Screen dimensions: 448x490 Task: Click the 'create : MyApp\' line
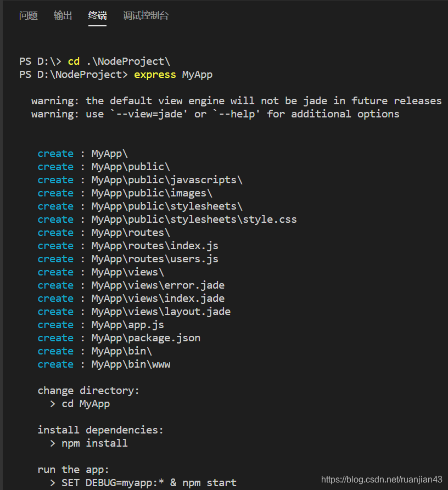(82, 154)
